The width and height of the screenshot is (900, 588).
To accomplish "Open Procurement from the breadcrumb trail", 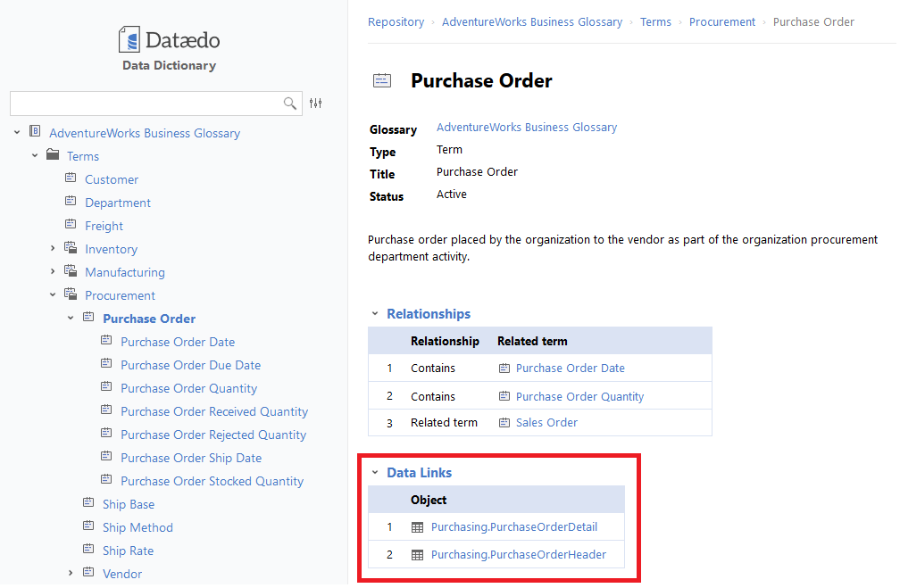I will (721, 22).
